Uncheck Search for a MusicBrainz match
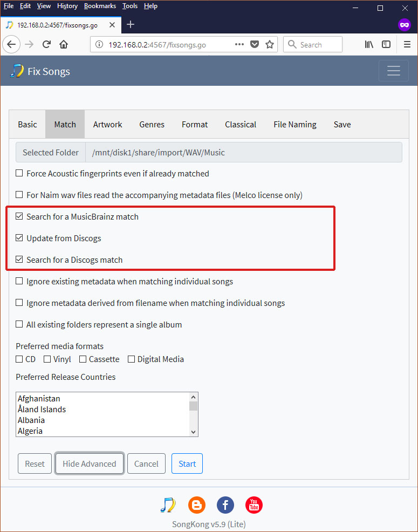Viewport: 418px width, 532px height. tap(19, 216)
